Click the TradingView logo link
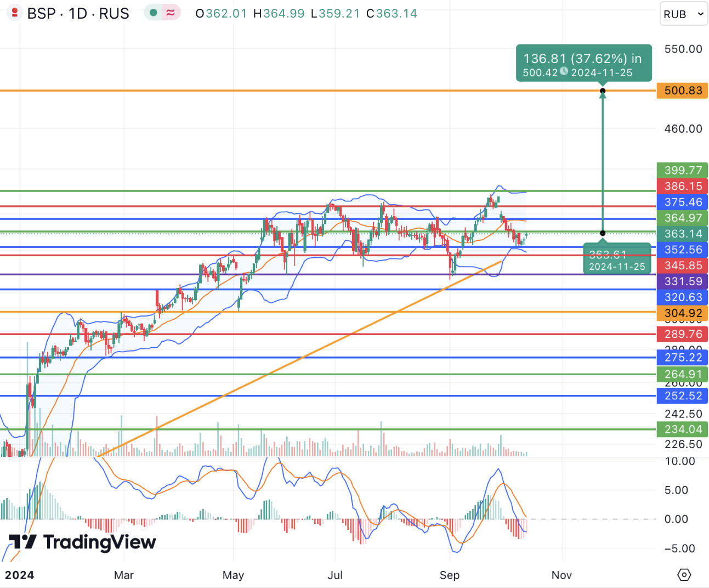The width and height of the screenshot is (709, 588). click(83, 542)
